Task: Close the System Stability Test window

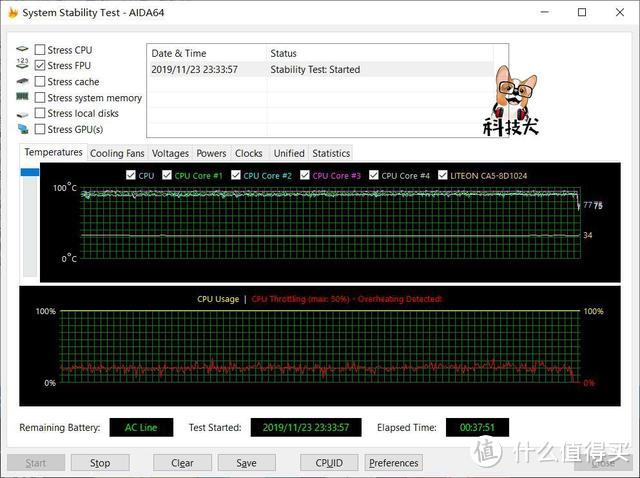Action: click(x=620, y=12)
